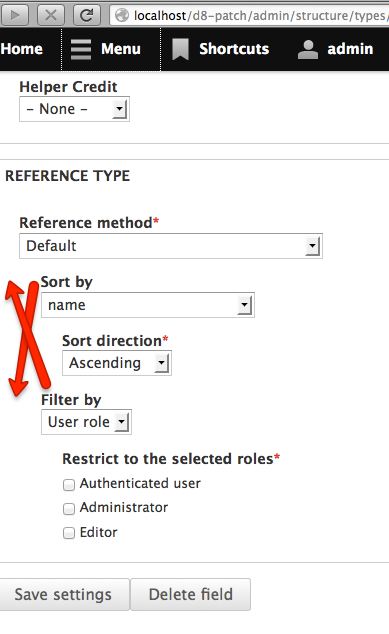This screenshot has height=634, width=389.
Task: Check the Editor role checkbox
Action: pos(69,533)
